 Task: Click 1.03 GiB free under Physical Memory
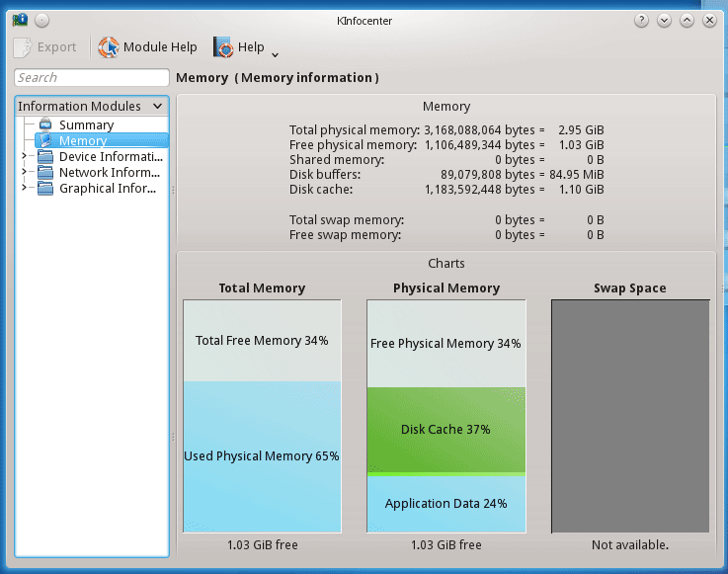click(446, 544)
